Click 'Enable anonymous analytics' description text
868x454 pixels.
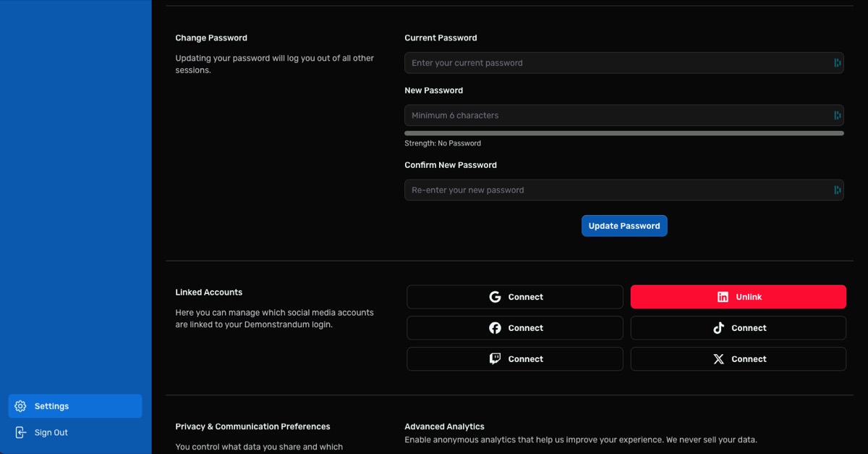tap(581, 440)
